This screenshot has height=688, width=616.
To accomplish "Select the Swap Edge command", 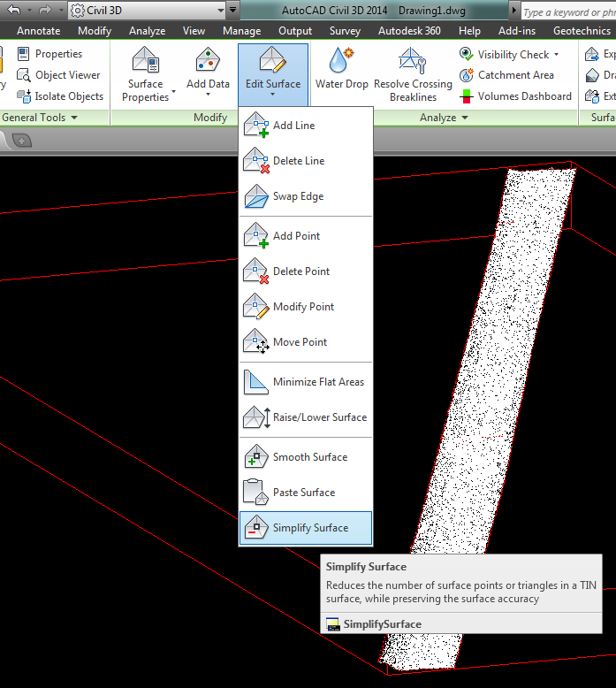I will [x=306, y=196].
